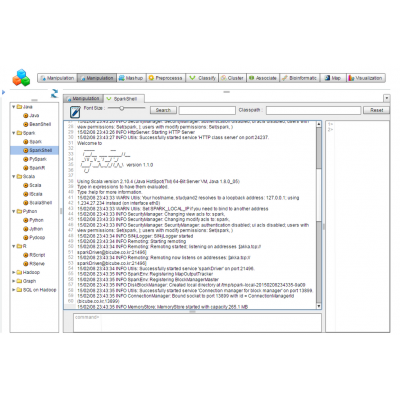The height and width of the screenshot is (400, 400).
Task: Select the SparkShell item icon in tree
Action: click(26, 150)
